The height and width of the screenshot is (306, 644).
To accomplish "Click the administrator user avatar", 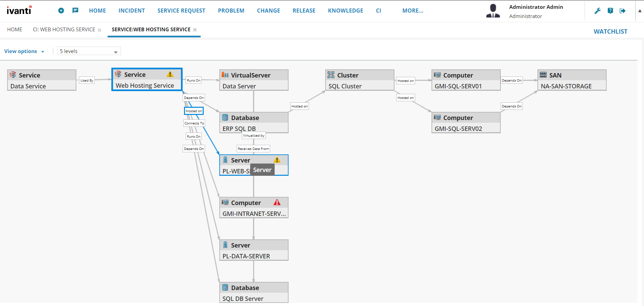I will [x=493, y=11].
